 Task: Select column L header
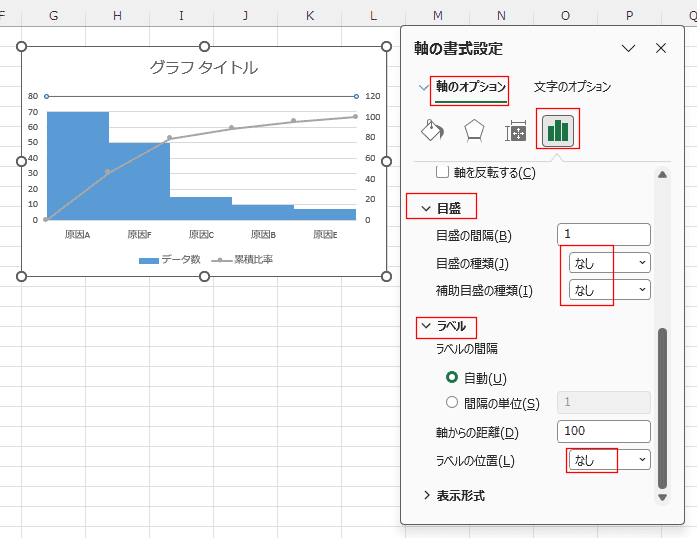pyautogui.click(x=373, y=16)
